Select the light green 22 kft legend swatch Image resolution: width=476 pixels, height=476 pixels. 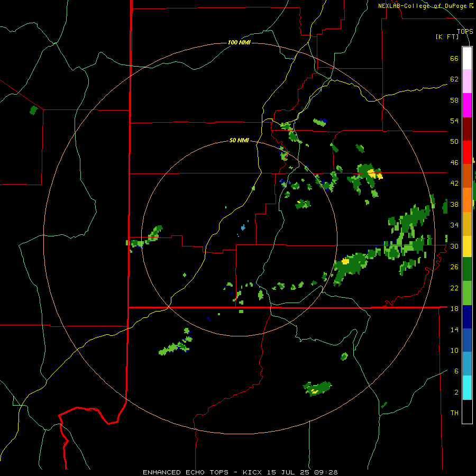point(467,293)
